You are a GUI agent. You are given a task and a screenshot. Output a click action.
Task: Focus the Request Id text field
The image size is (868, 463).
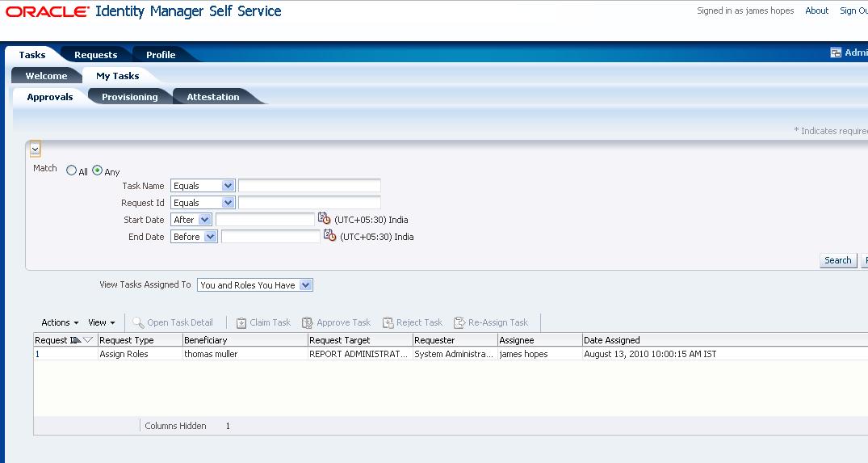[x=309, y=203]
